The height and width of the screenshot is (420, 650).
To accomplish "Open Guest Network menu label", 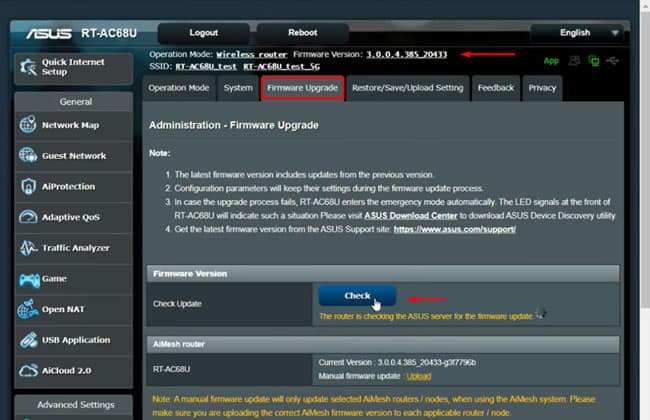I will pos(74,155).
